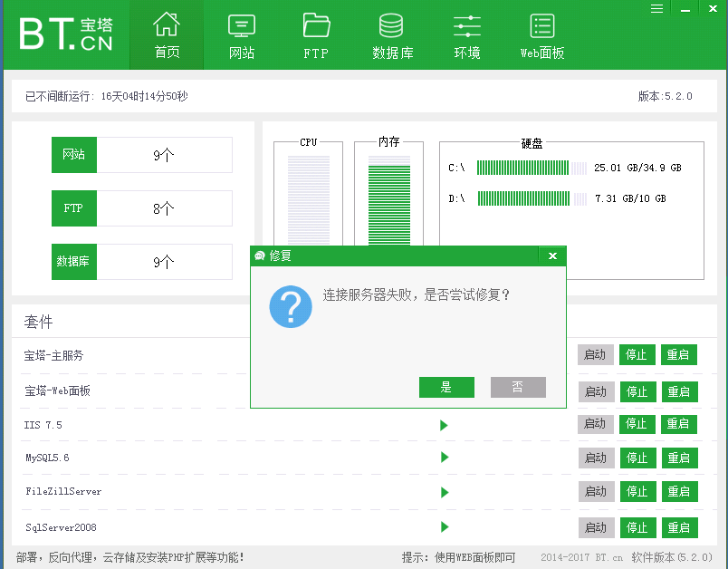Screen dimensions: 728x569
Task: Restart the IIS 7.5 service
Action: point(679,424)
